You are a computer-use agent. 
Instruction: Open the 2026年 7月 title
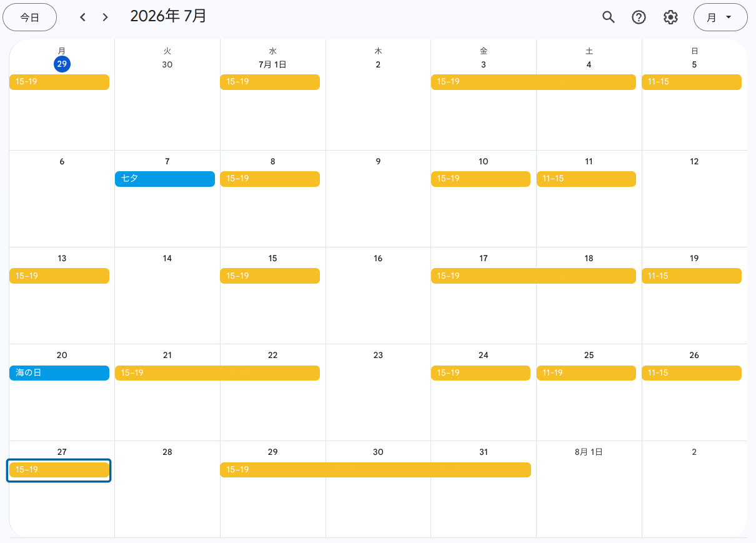pos(168,16)
